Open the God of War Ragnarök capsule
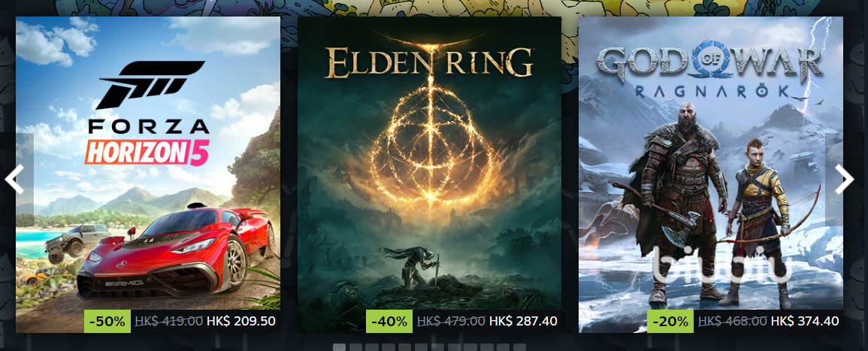 pyautogui.click(x=711, y=174)
